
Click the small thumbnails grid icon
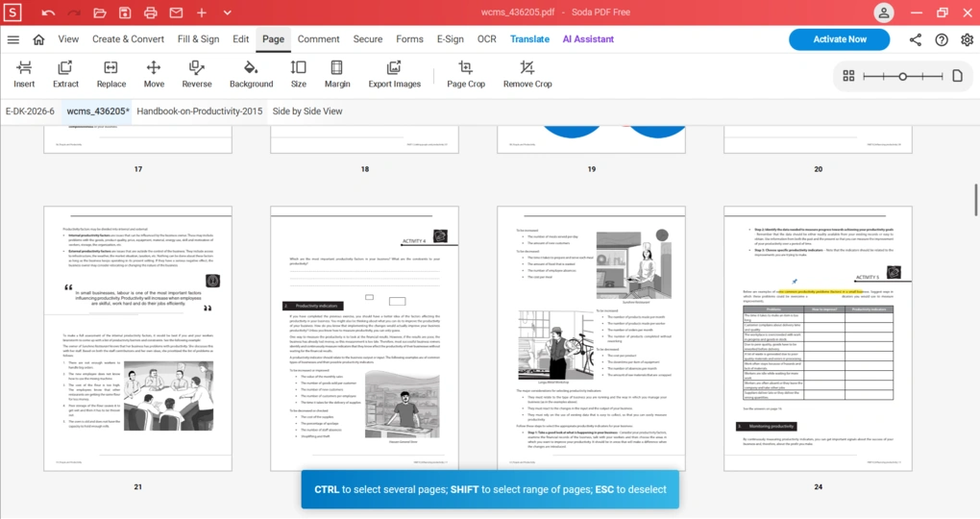pos(848,76)
